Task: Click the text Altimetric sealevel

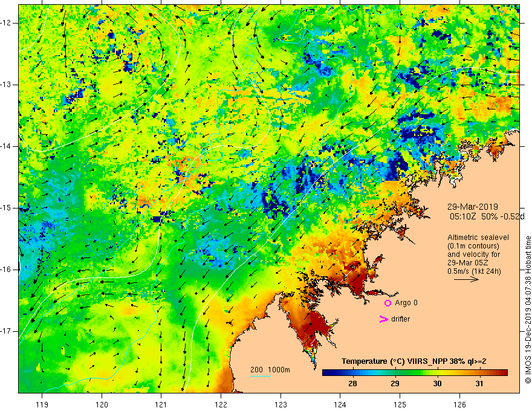Action: pyautogui.click(x=478, y=238)
